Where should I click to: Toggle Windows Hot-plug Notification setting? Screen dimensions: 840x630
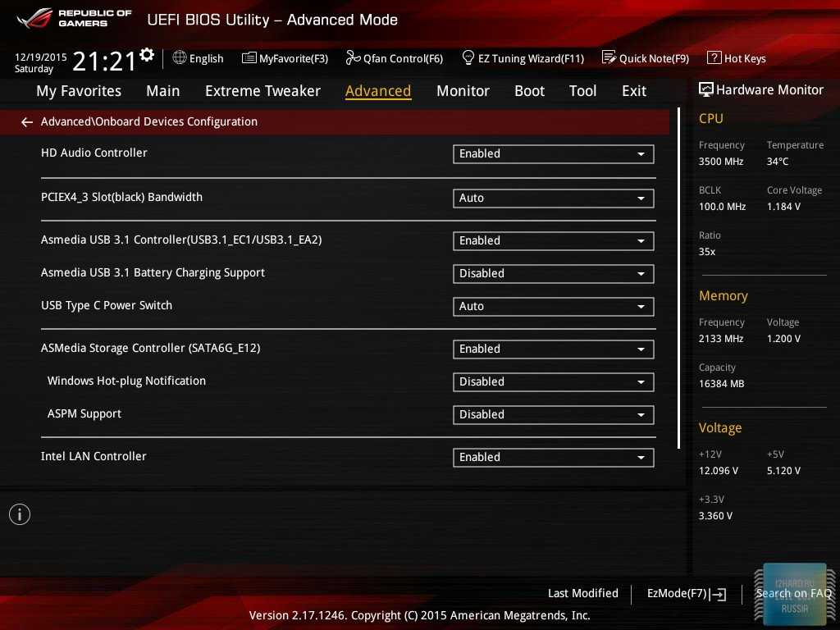click(553, 382)
